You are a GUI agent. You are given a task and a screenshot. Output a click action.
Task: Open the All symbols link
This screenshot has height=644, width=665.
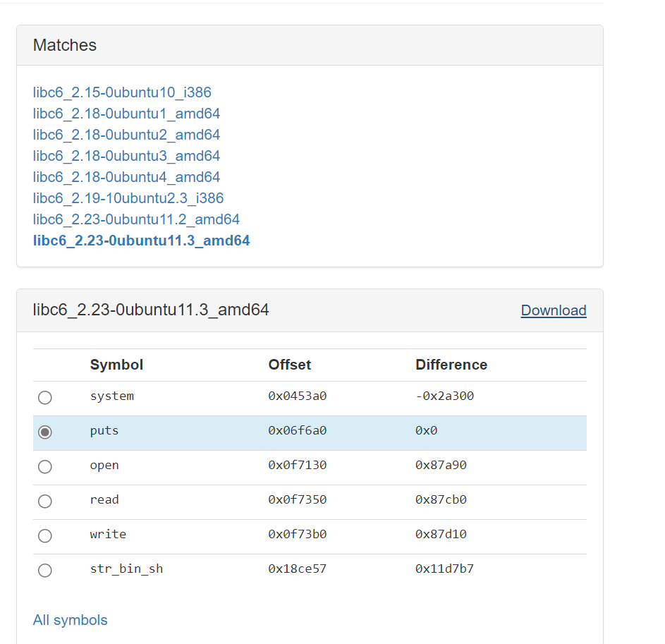(70, 620)
